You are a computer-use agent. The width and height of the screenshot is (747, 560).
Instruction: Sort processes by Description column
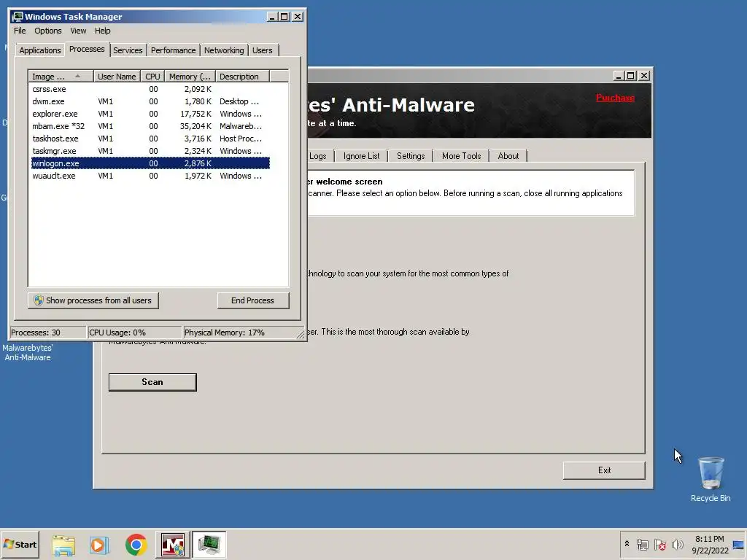(x=242, y=77)
